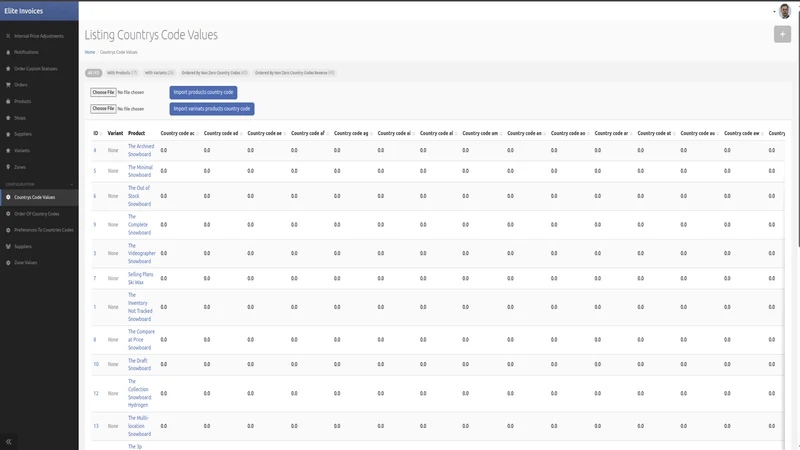The width and height of the screenshot is (800, 450).
Task: Select Ordered By Non Zero Country Codes Reverse tab
Action: 294,73
